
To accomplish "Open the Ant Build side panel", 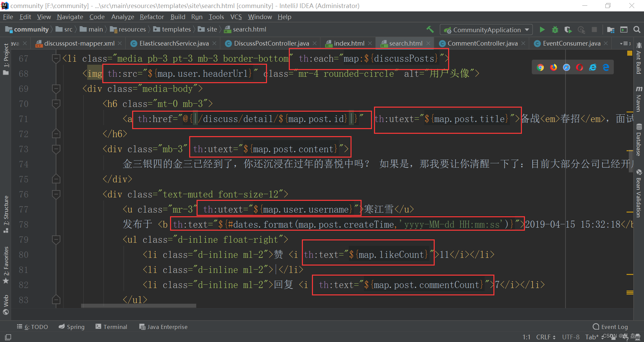I will click(x=639, y=58).
